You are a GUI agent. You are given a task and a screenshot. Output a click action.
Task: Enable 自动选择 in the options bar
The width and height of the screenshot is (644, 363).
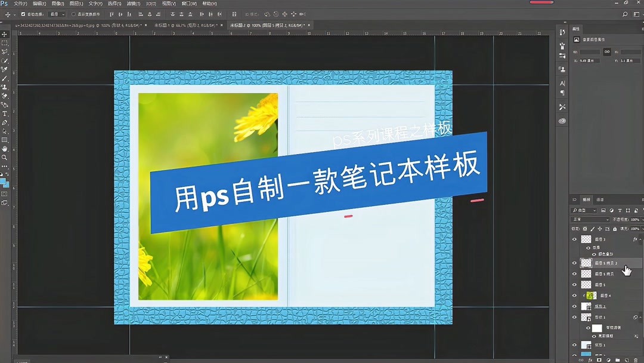coord(23,14)
